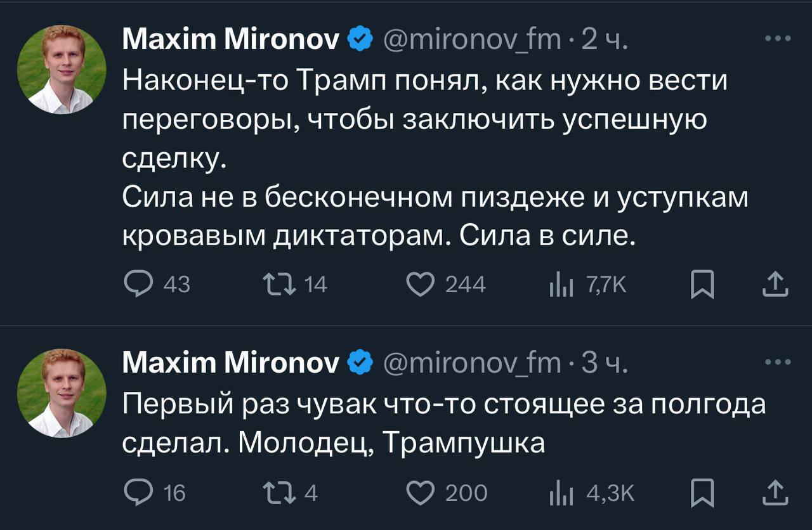Image resolution: width=812 pixels, height=530 pixels.
Task: Reply to the first tweet (43 replies)
Action: [135, 285]
